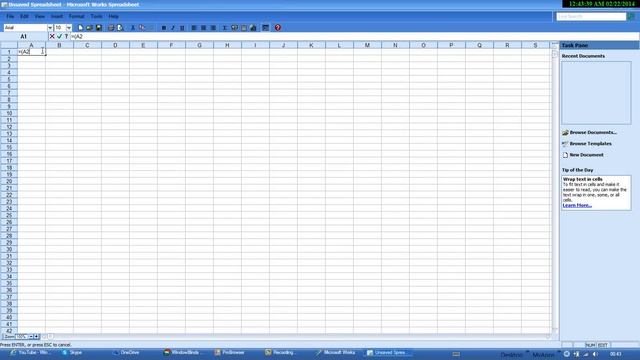Click the formula bar text field

point(354,36)
